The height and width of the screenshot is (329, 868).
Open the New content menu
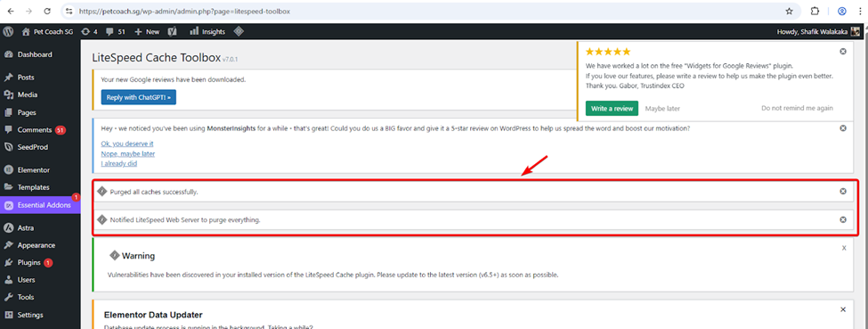pyautogui.click(x=147, y=31)
